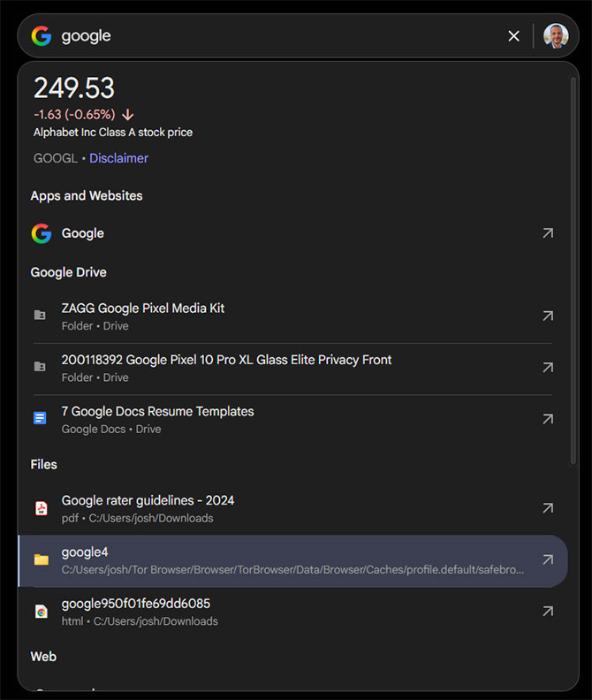This screenshot has height=700, width=592.
Task: Click Google Docs icon for Resume Templates
Action: 40,418
